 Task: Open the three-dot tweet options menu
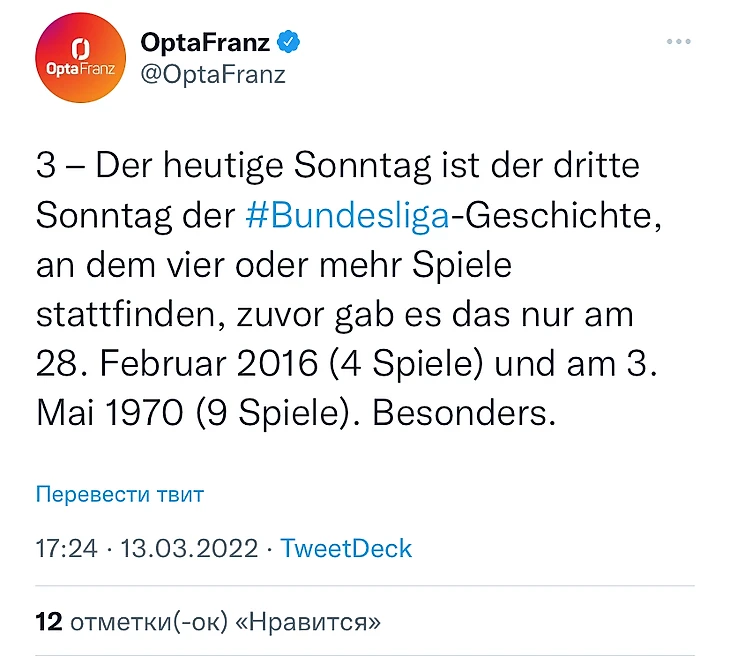(x=678, y=42)
